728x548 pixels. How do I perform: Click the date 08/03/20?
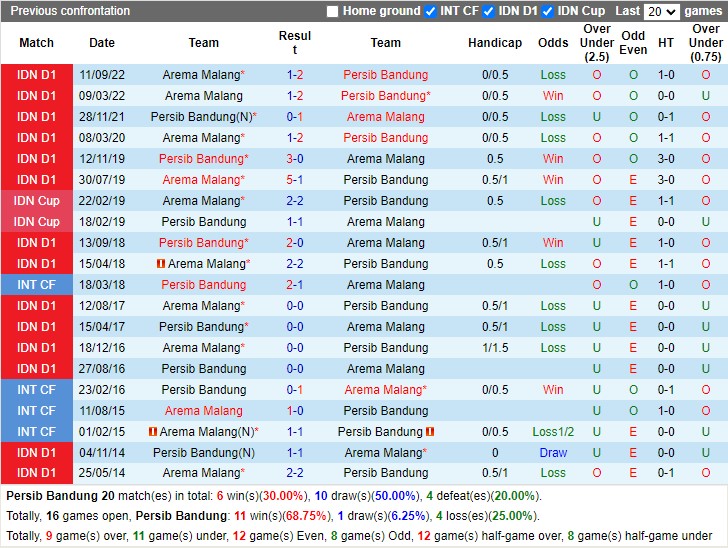coord(102,138)
